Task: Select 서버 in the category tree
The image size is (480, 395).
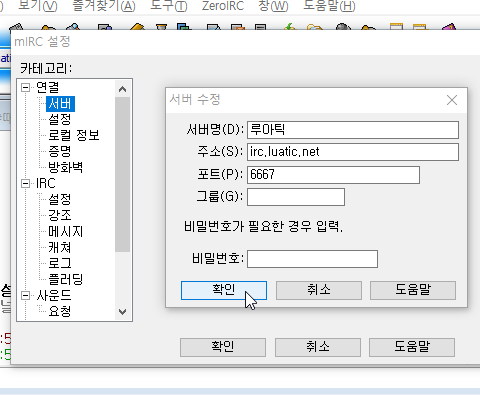Action: tap(60, 104)
